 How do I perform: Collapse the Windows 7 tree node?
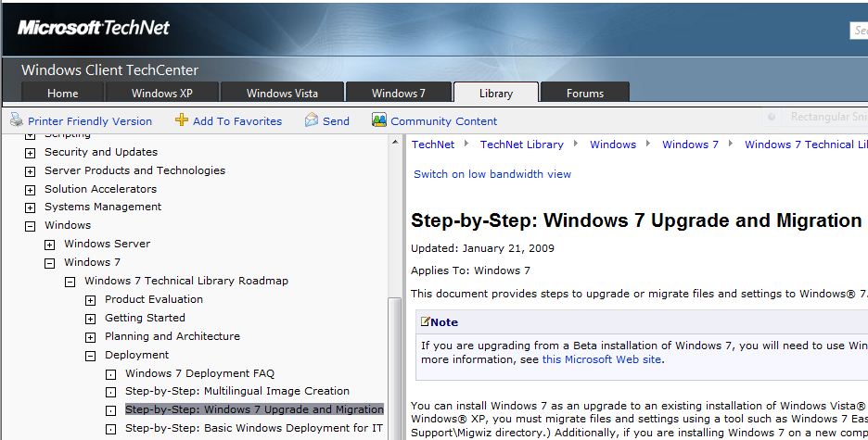pyautogui.click(x=50, y=263)
